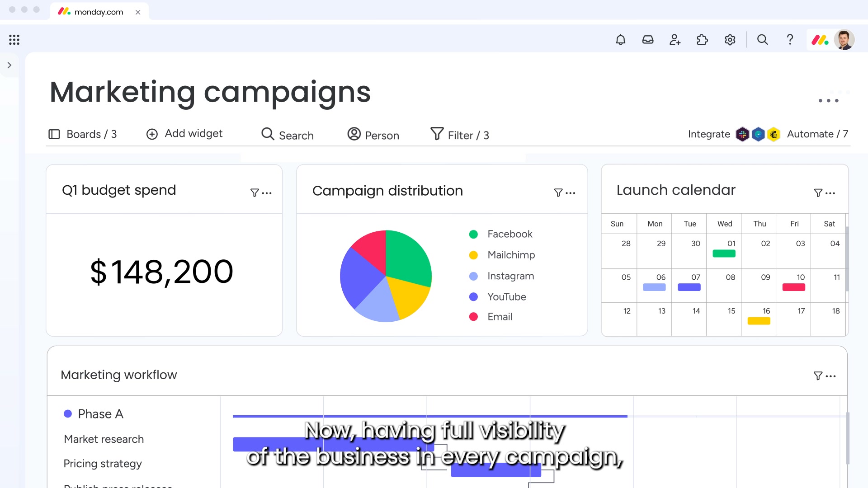Screen dimensions: 868x488
Task: Open Boards / 3 selector
Action: [x=83, y=134]
